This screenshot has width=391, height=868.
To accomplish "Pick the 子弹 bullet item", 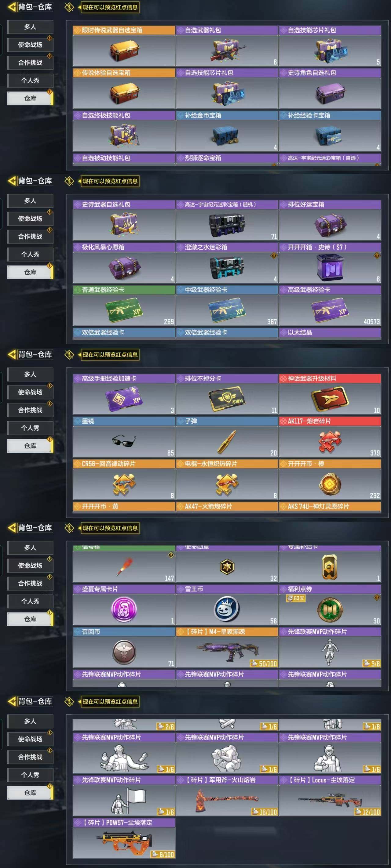I will coord(227,437).
